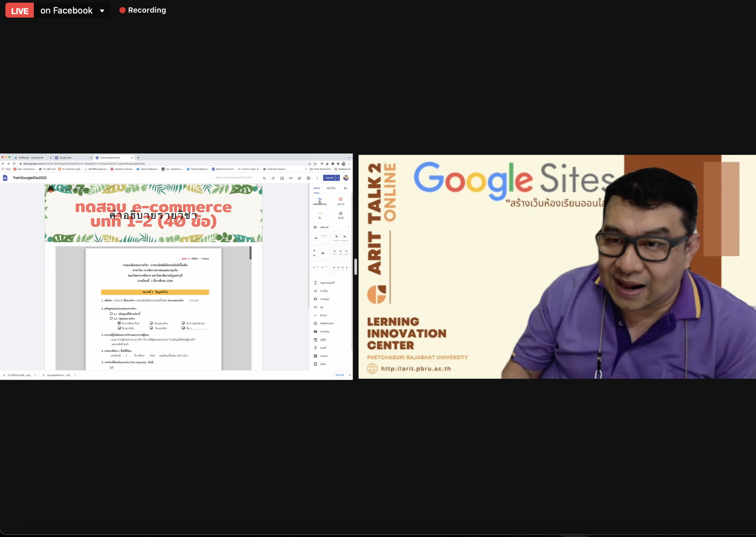
Task: Open the LIVE on Facebook dropdown arrow
Action: pyautogui.click(x=102, y=11)
